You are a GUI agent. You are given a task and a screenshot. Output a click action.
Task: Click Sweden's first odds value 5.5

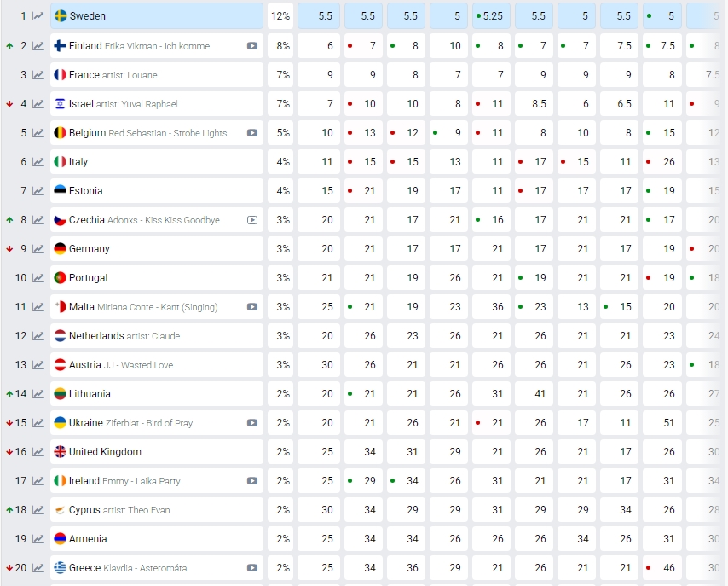pyautogui.click(x=326, y=16)
